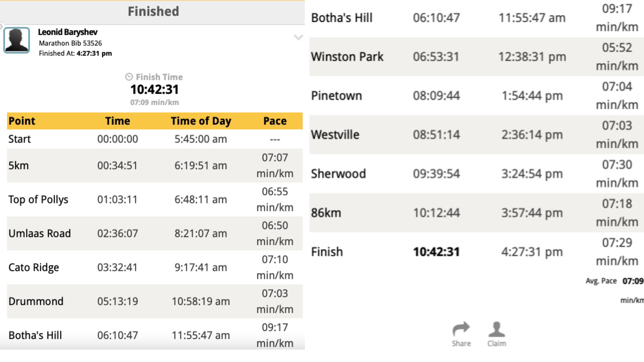Click the bold Finish time 10:42:31 in table
The image size is (644, 362).
[436, 252]
